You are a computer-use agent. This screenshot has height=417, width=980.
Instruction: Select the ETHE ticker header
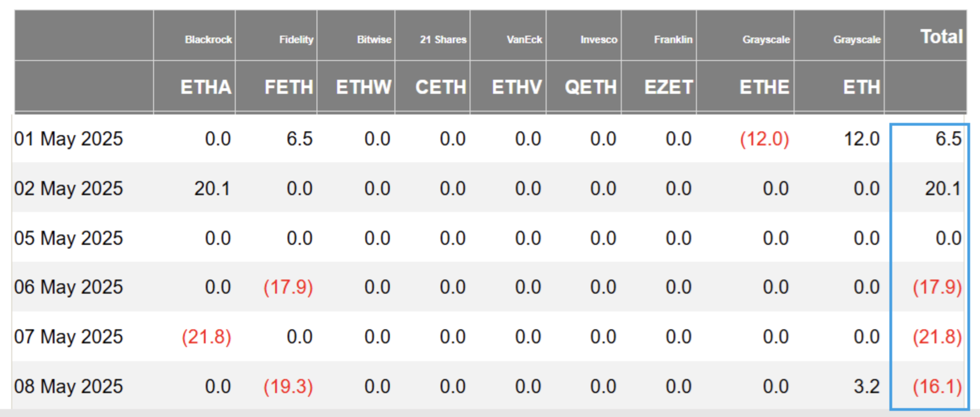click(764, 87)
